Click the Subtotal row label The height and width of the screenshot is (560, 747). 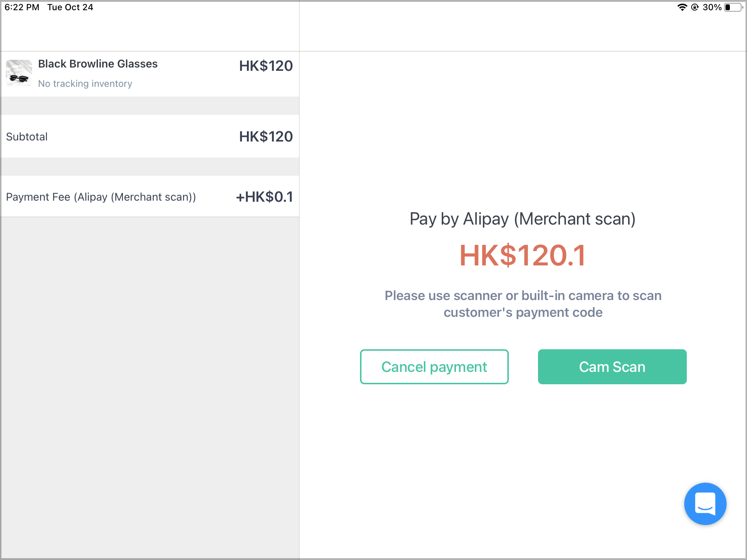[27, 137]
